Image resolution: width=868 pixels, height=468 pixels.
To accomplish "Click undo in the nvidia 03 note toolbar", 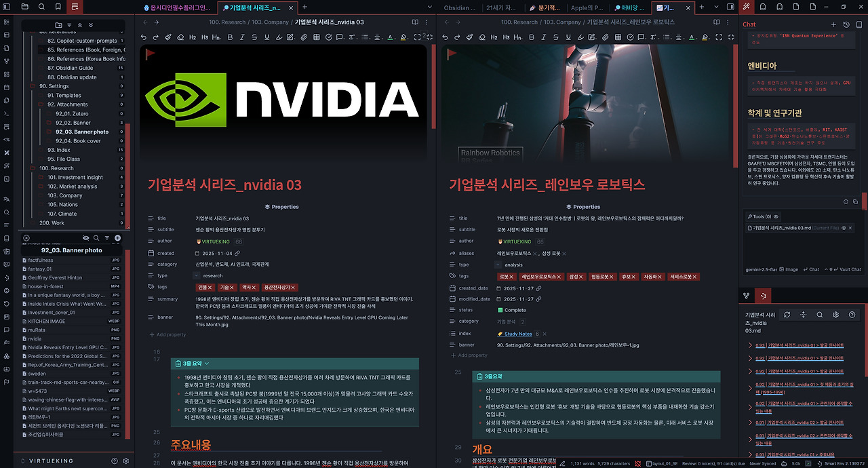I will 144,37.
